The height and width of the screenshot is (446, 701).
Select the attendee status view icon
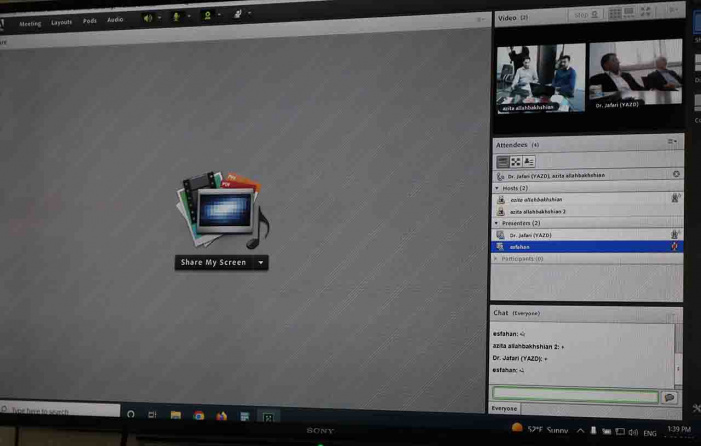click(x=529, y=161)
